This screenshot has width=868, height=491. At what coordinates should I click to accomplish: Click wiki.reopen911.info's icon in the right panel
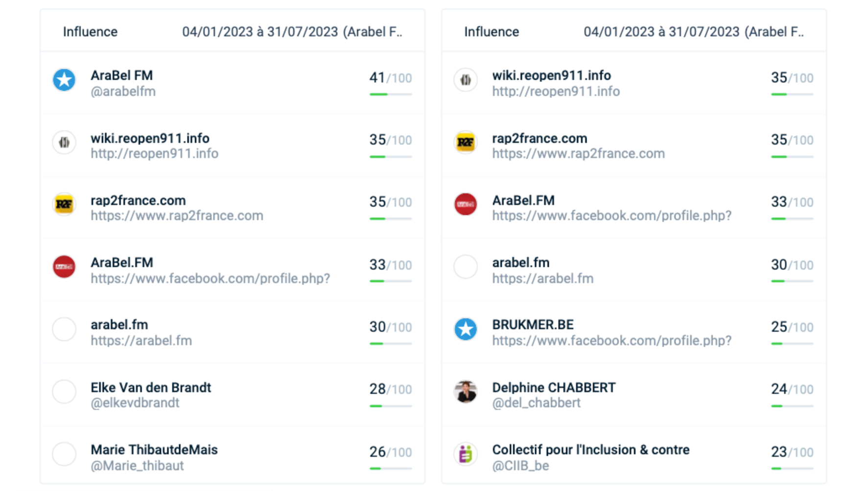[466, 80]
